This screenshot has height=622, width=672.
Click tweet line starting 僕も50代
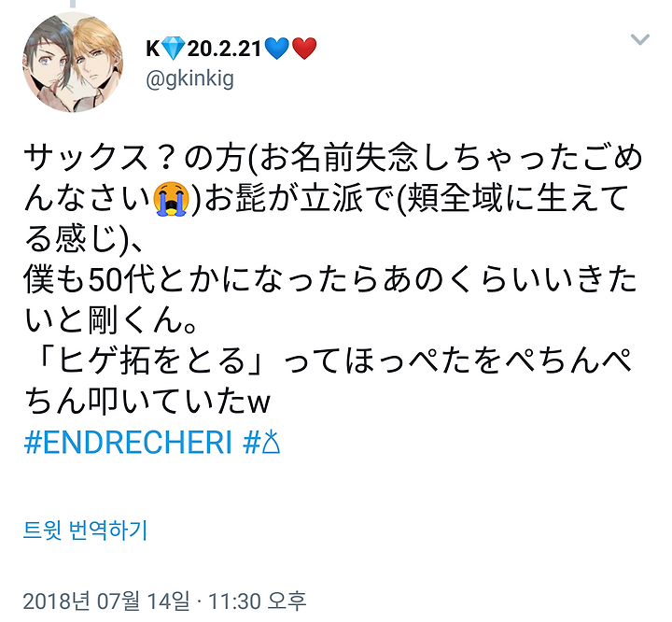pos(330,279)
